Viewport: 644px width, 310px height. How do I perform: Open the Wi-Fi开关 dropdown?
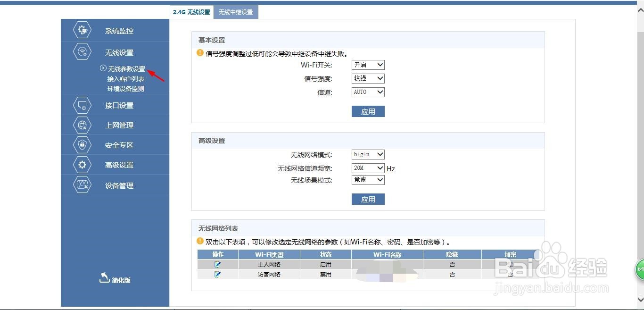pyautogui.click(x=368, y=65)
